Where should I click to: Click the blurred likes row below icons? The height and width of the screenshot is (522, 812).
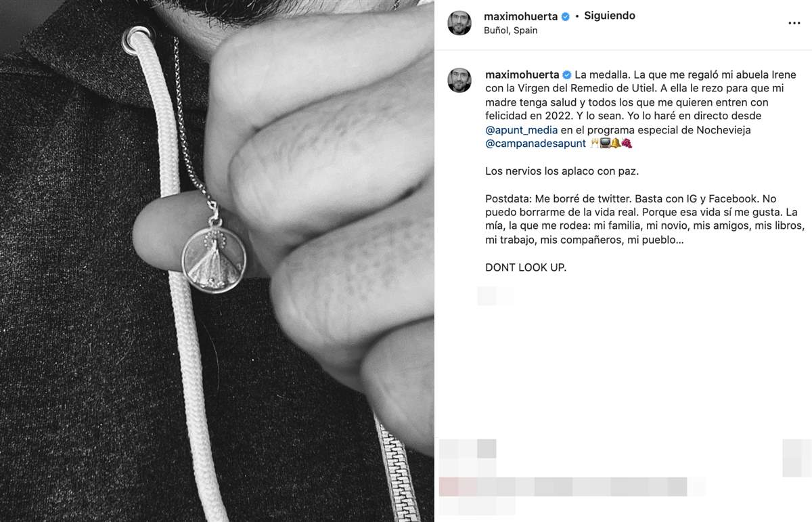[x=563, y=487]
